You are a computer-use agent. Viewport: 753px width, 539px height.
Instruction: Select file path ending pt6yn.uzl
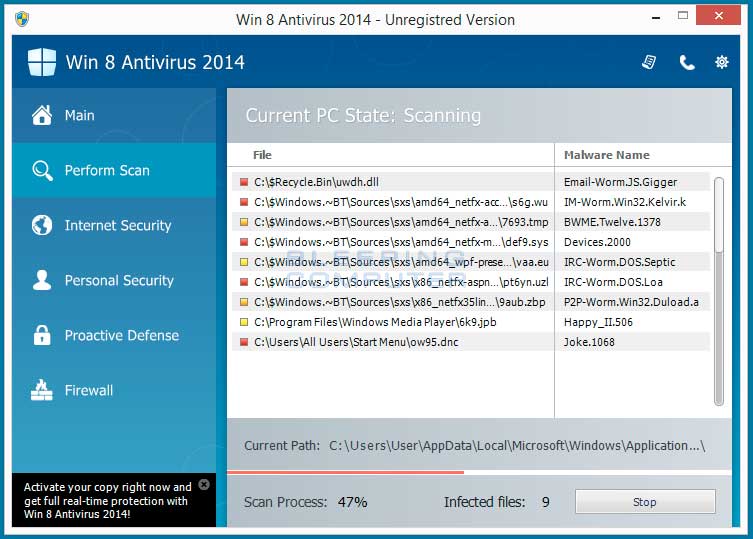(x=401, y=282)
